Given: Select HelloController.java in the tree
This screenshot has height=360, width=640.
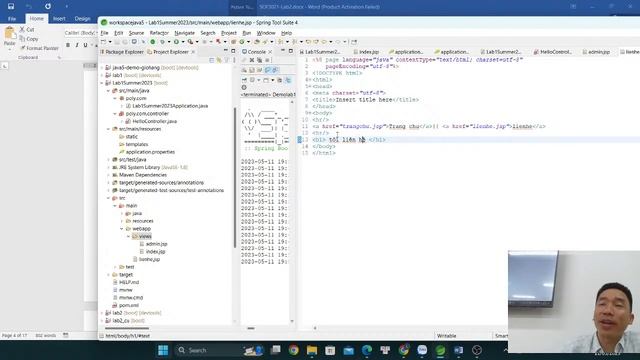Looking at the screenshot, I should coord(154,121).
